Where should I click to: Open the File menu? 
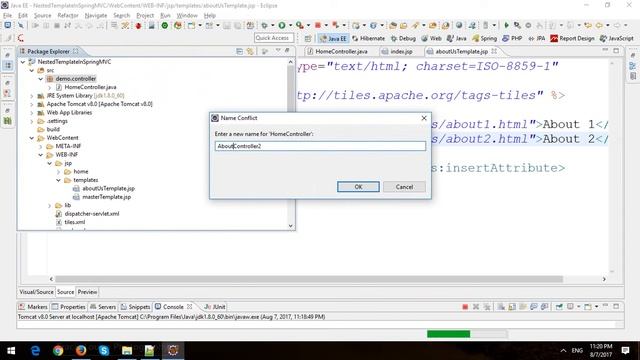7,16
